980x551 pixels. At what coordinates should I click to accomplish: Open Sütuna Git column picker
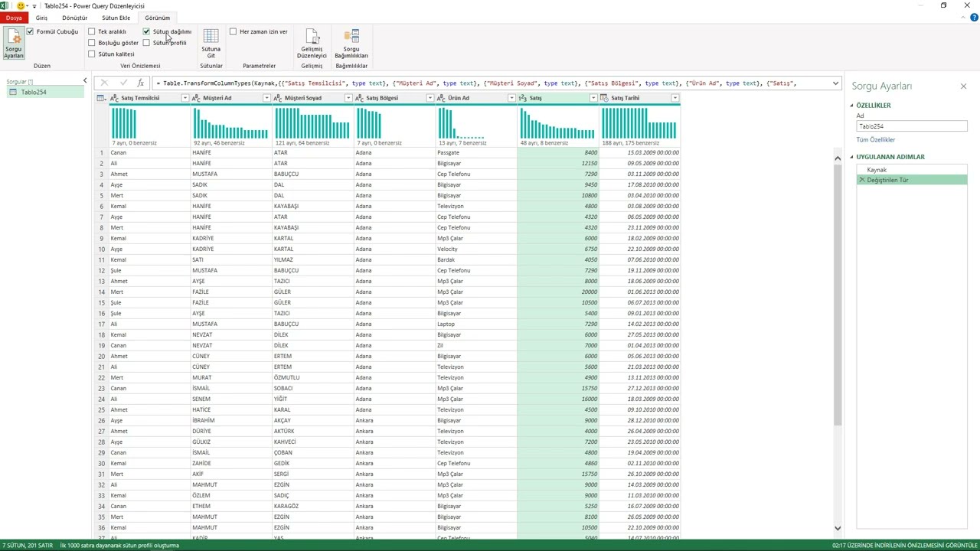pyautogui.click(x=211, y=44)
